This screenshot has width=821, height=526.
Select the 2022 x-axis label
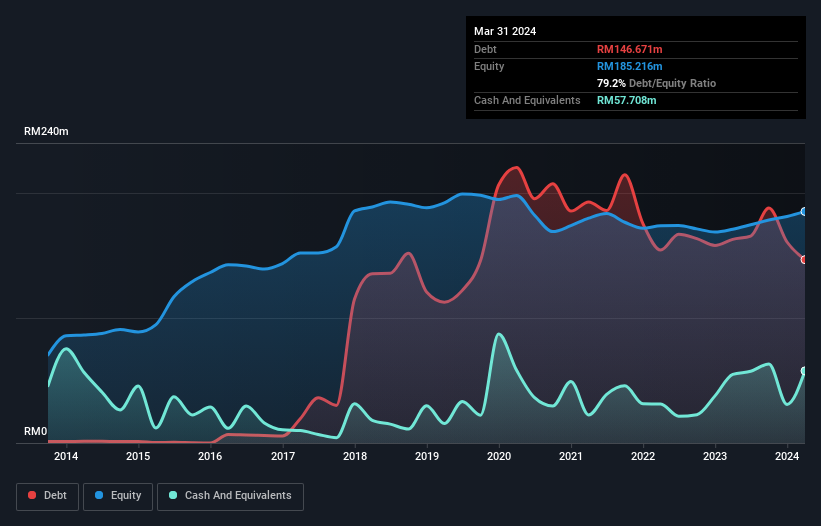(643, 457)
